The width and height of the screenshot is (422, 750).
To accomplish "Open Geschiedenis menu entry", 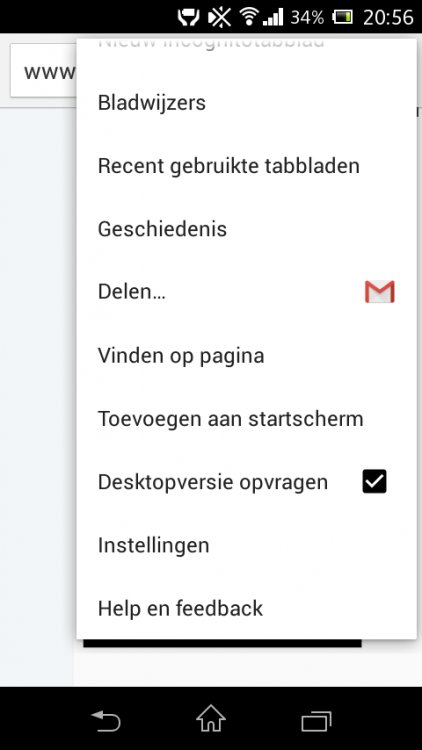I will click(246, 229).
